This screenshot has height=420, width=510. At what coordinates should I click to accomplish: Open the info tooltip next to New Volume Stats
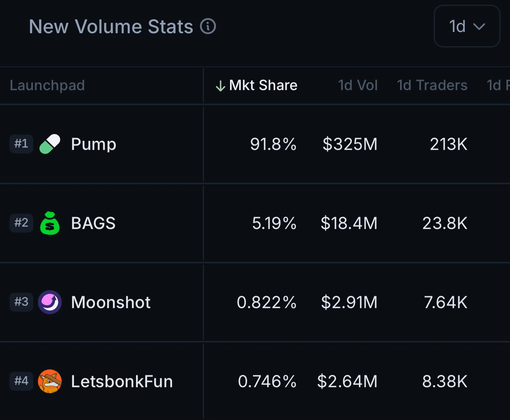point(208,26)
